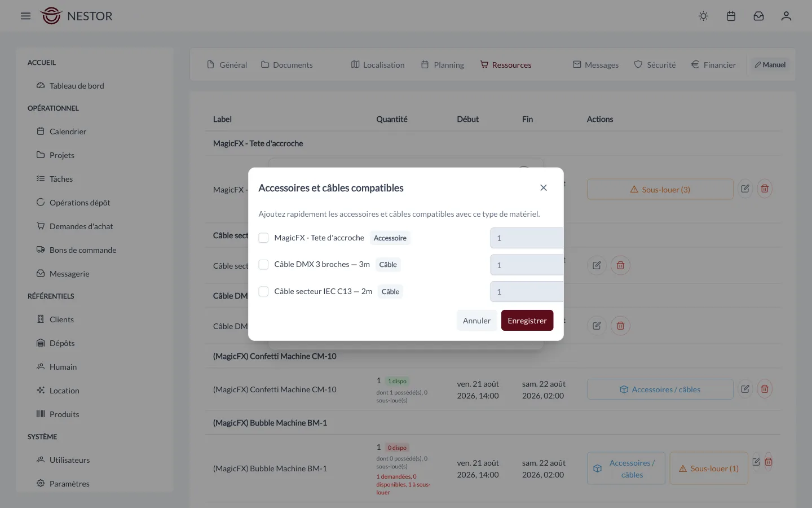Open the user profile icon
The image size is (812, 508).
point(786,16)
